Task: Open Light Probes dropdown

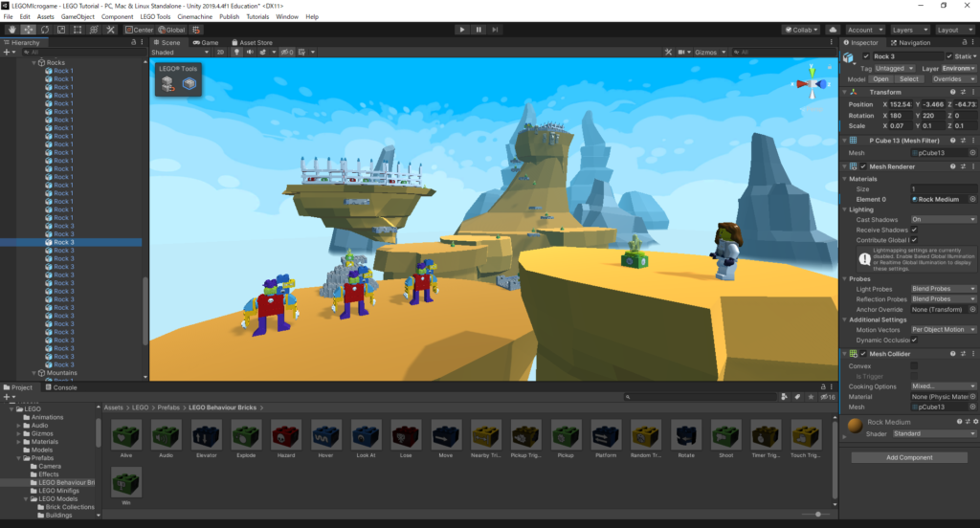Action: click(x=943, y=289)
